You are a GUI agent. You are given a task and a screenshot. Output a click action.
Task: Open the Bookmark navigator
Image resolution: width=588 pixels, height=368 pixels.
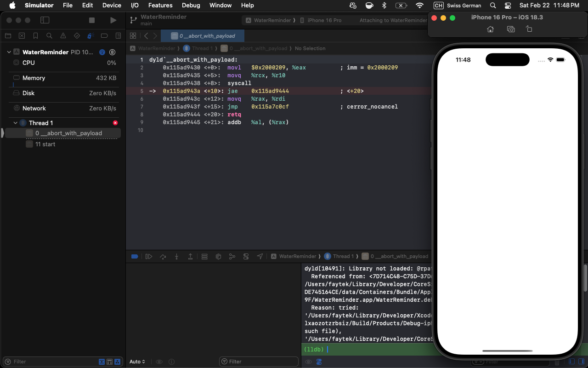35,36
